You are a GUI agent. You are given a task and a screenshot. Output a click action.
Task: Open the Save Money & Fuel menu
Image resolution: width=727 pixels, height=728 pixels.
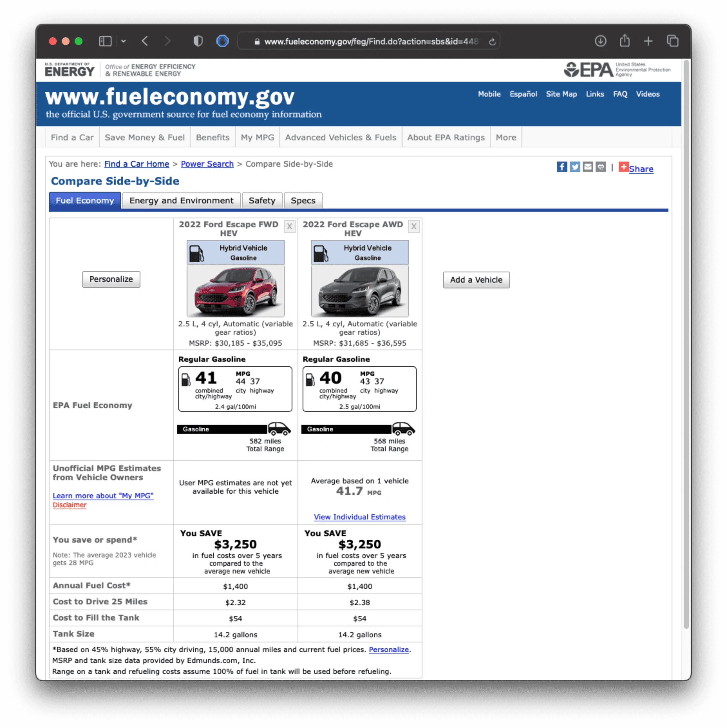(145, 137)
